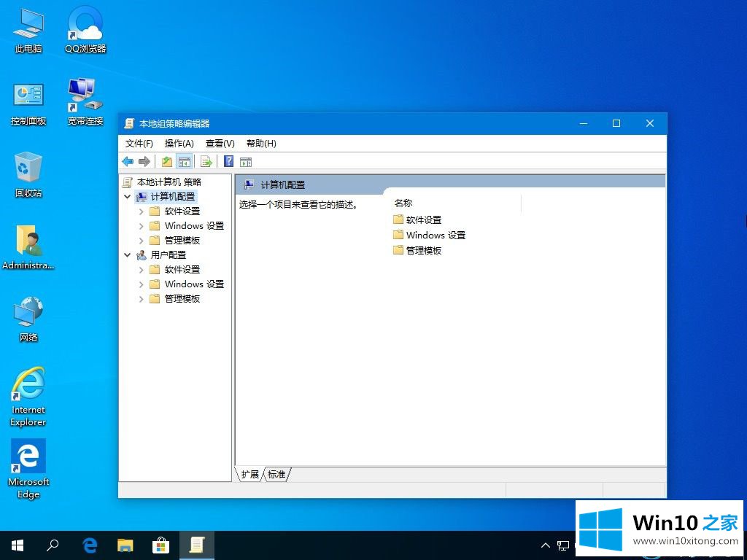Screen dimensions: 747x560
Task: Expand Windows 设置 under 用户配置
Action: tap(141, 284)
